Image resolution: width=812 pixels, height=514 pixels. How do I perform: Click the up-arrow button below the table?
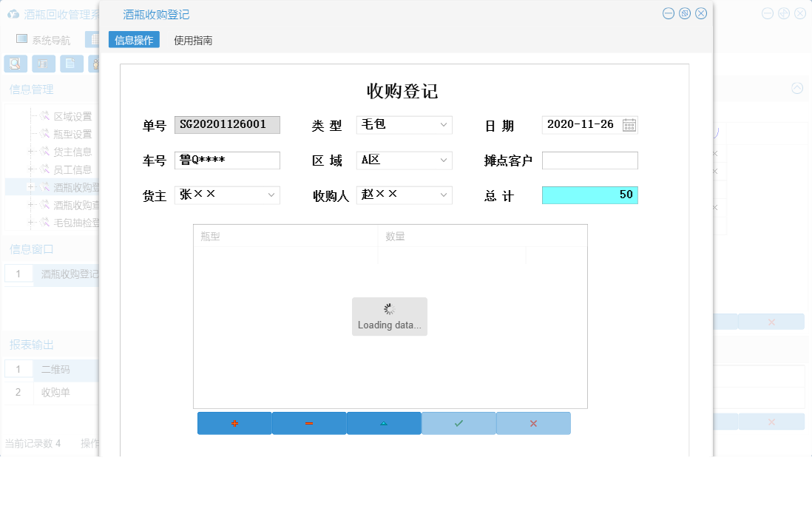click(384, 422)
